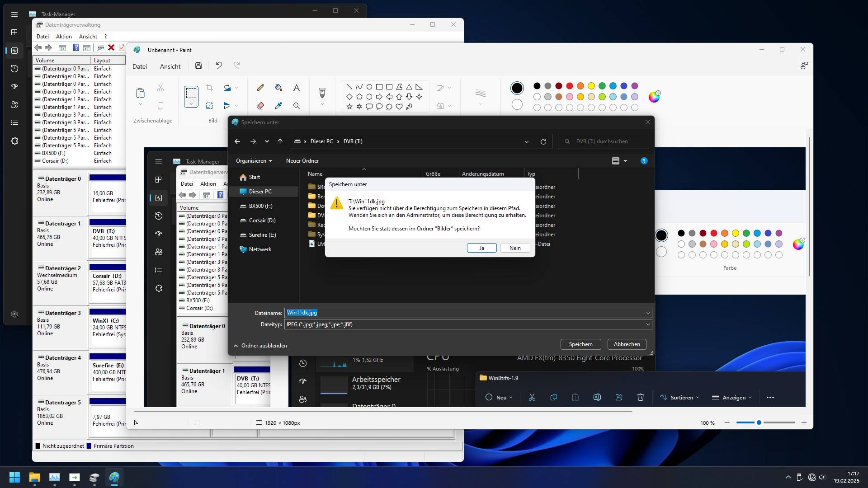Open the Dateityp dropdown
Image resolution: width=868 pixels, height=488 pixels.
[x=647, y=324]
